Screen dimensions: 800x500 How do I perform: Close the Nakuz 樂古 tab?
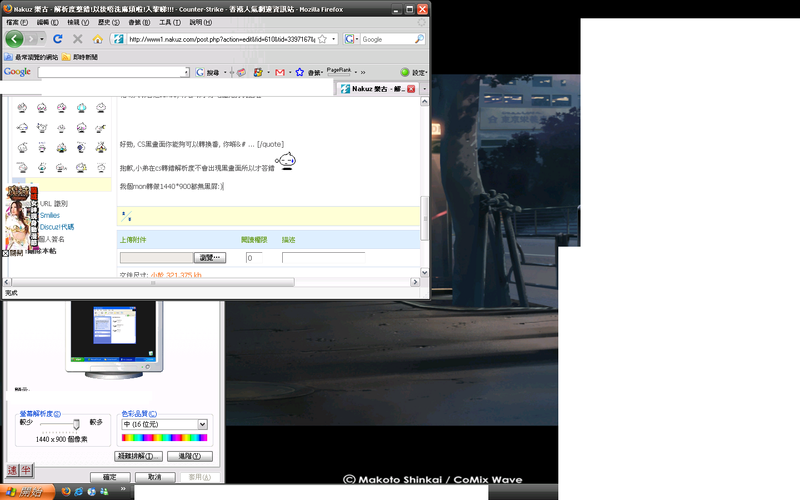point(411,89)
